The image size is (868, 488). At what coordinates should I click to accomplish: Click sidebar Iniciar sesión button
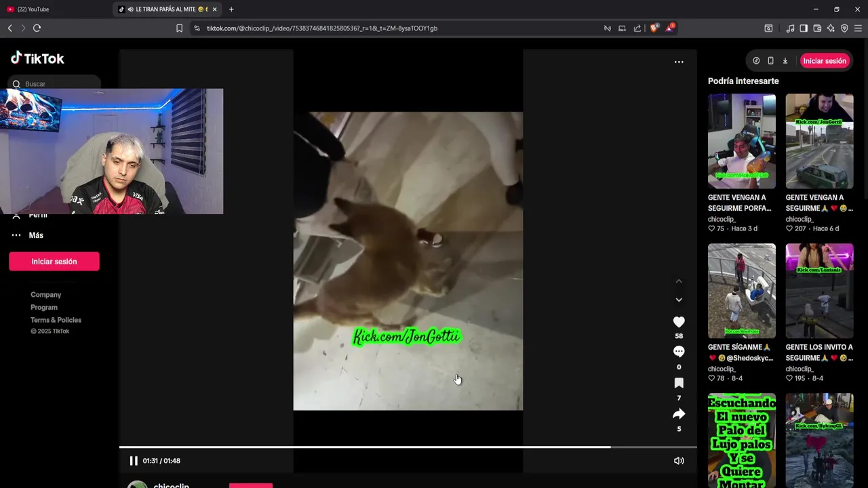point(54,262)
